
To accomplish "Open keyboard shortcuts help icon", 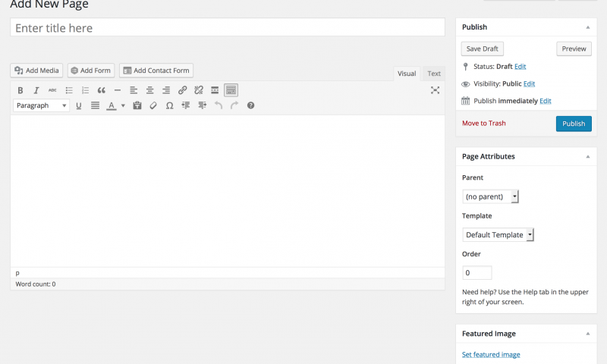I will (x=250, y=105).
